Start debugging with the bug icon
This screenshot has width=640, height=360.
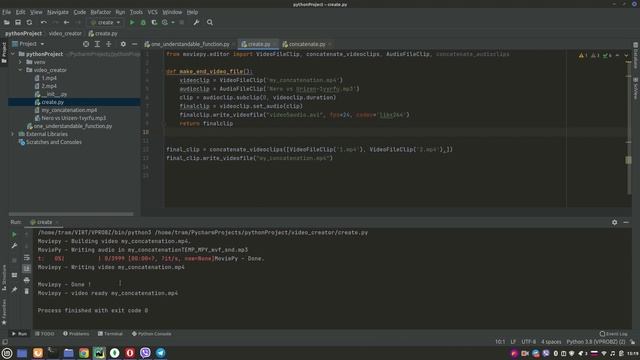click(x=143, y=22)
